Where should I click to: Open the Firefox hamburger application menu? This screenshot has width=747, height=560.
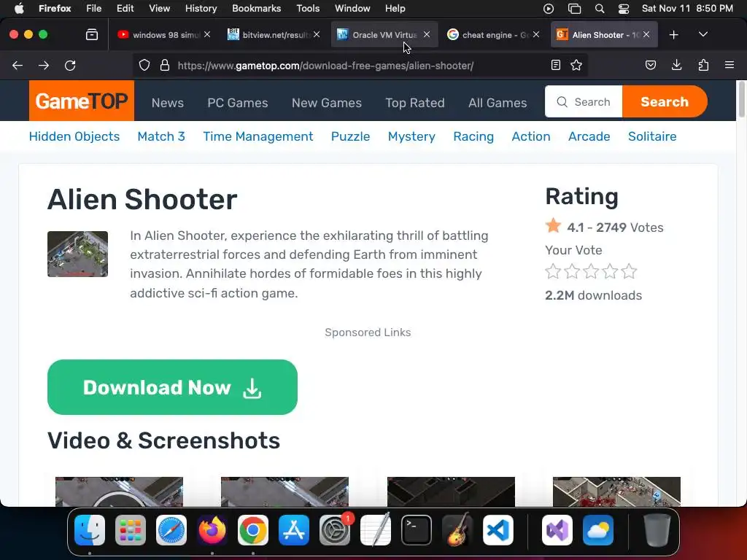[x=729, y=65]
